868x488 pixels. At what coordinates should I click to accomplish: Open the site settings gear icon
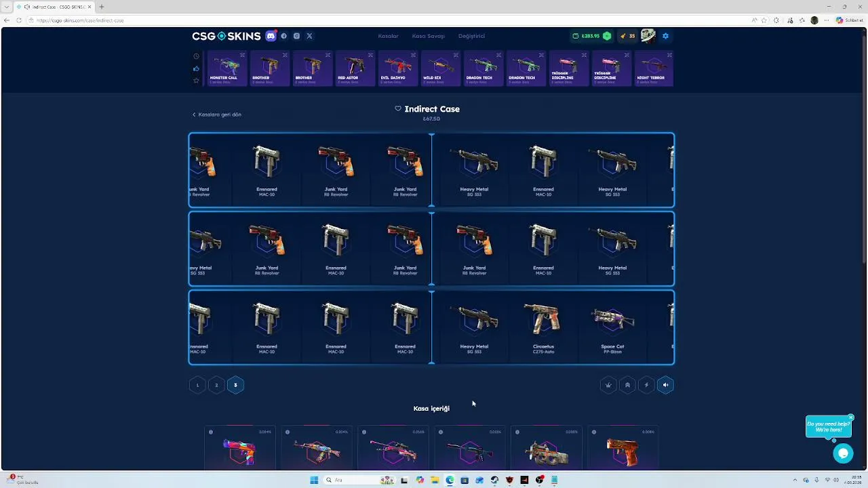[665, 36]
